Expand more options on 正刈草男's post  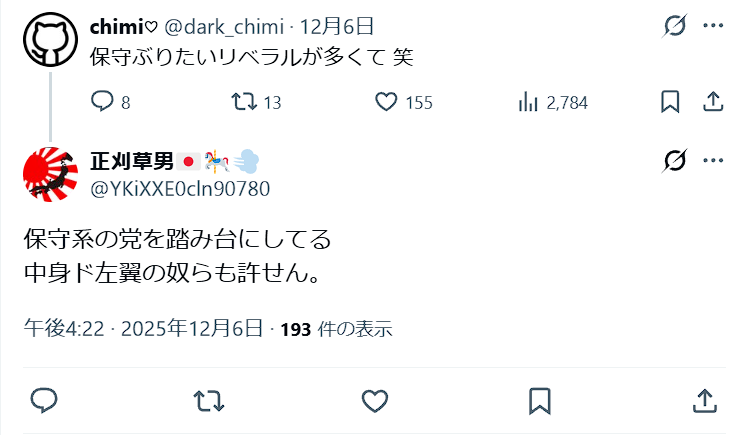point(713,160)
